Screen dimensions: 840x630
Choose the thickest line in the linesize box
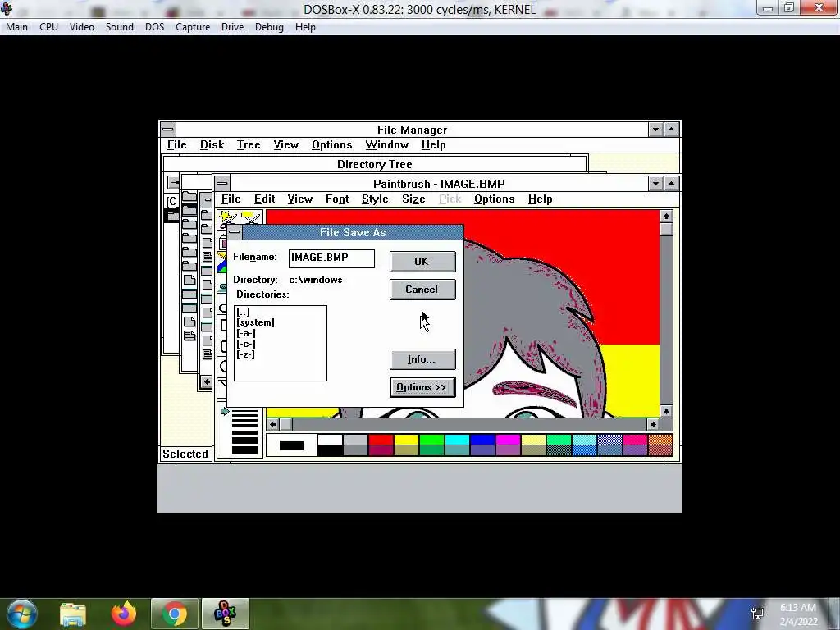click(244, 450)
